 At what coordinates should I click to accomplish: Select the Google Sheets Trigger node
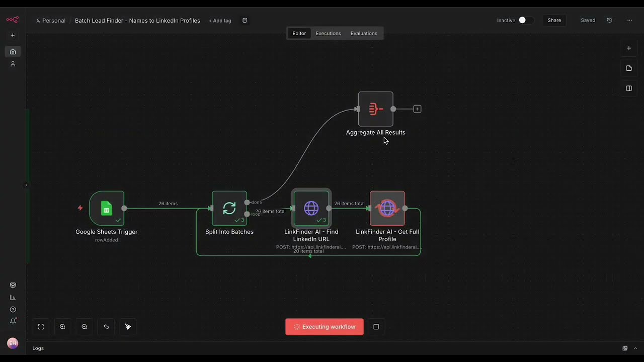(x=107, y=208)
